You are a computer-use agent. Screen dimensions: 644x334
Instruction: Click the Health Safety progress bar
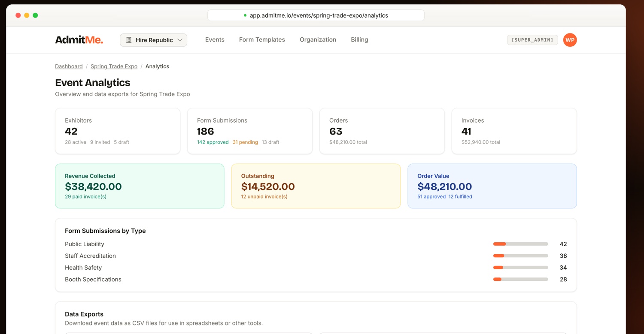pyautogui.click(x=520, y=268)
